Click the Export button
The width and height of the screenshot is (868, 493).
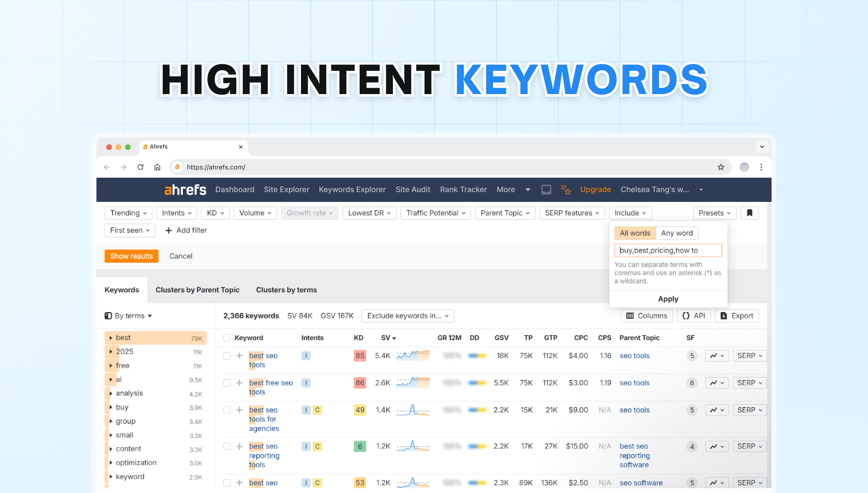pyautogui.click(x=737, y=316)
